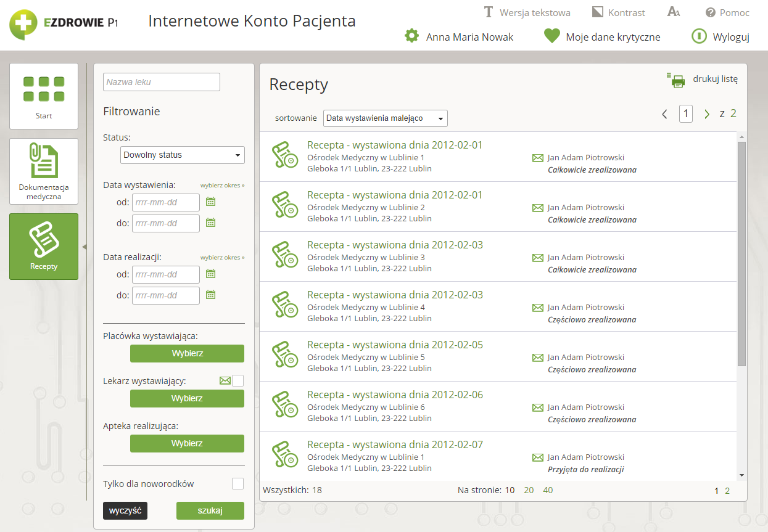Image resolution: width=768 pixels, height=532 pixels.
Task: Click Wszystkich: 18 total count
Action: click(292, 491)
